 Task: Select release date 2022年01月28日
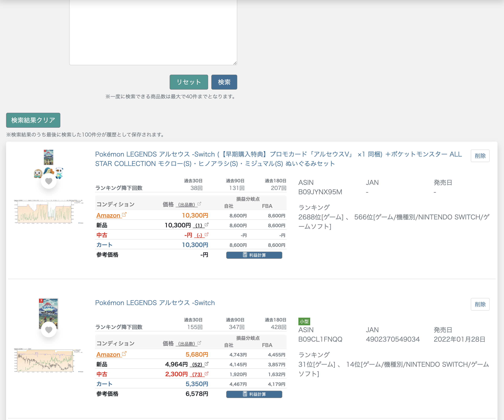459,339
